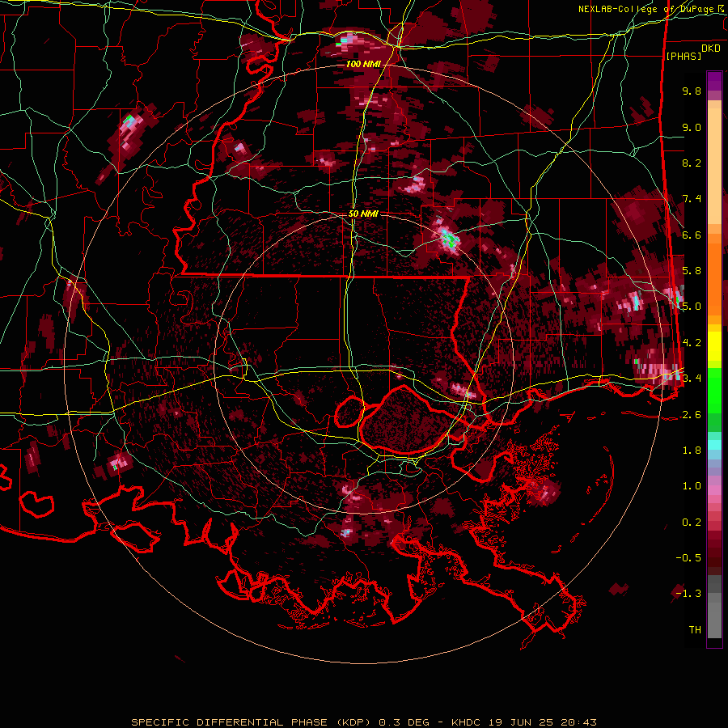
Task: Pick the purple swatch atop the color bar
Action: [714, 81]
